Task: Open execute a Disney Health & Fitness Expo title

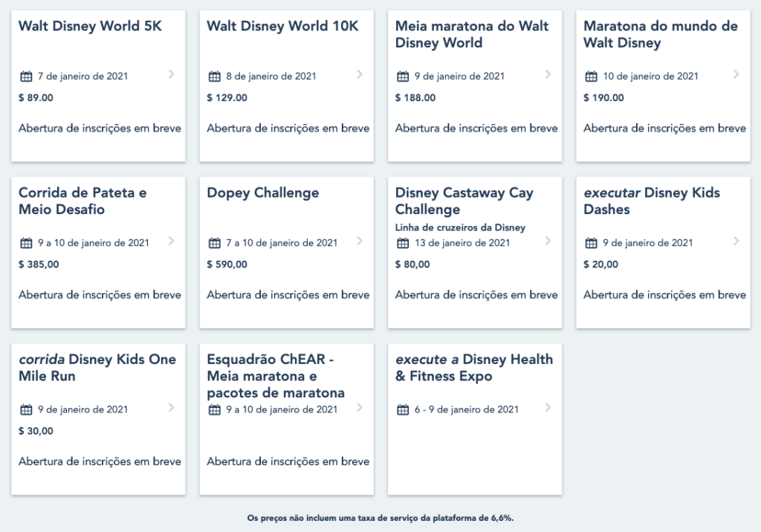Action: (474, 368)
